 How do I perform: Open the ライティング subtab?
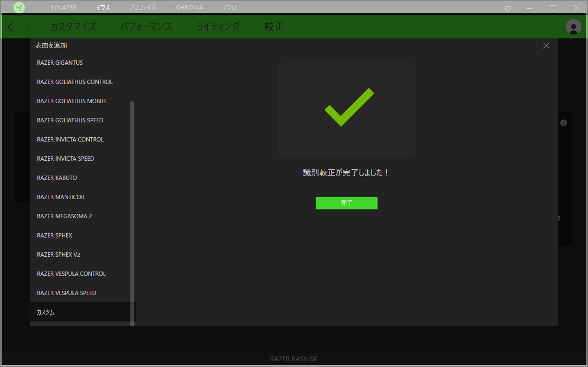(218, 27)
